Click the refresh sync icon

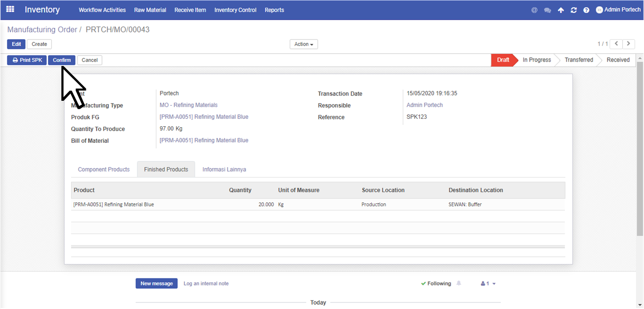(573, 10)
